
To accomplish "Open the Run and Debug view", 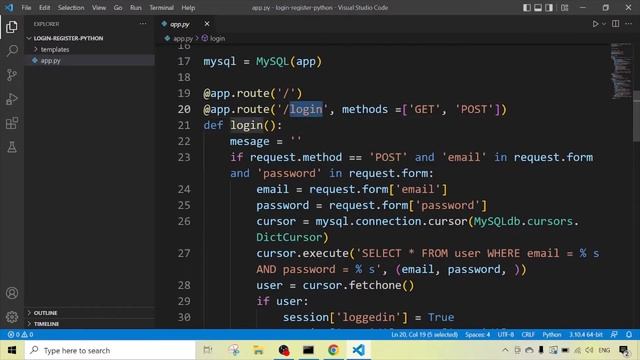I will tap(12, 99).
